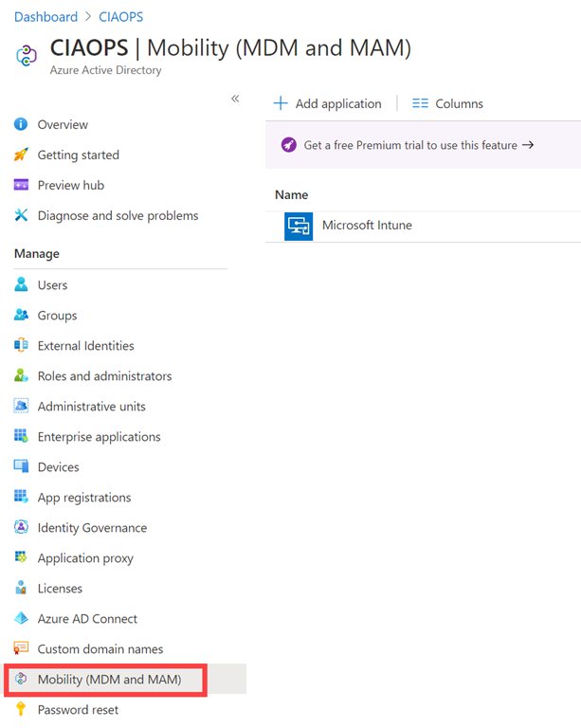Open the Users menu item
581x728 pixels.
52,285
